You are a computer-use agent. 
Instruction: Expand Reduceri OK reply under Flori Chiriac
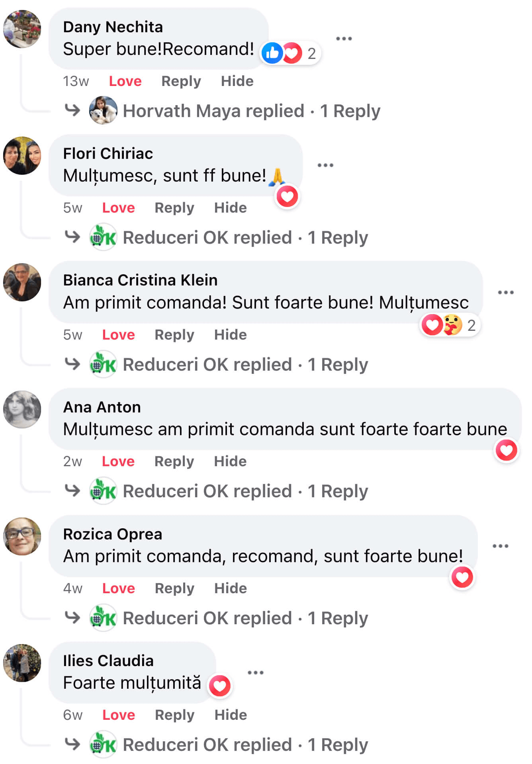[x=245, y=238]
